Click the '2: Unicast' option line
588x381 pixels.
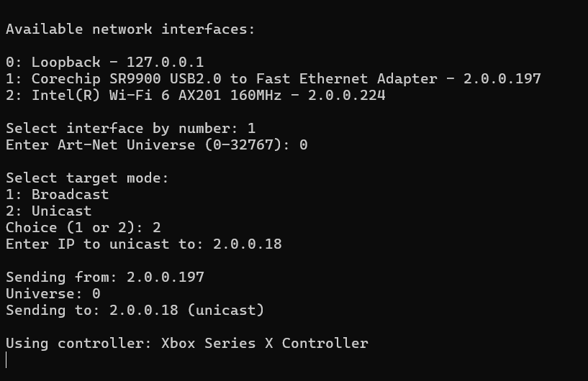coord(48,211)
